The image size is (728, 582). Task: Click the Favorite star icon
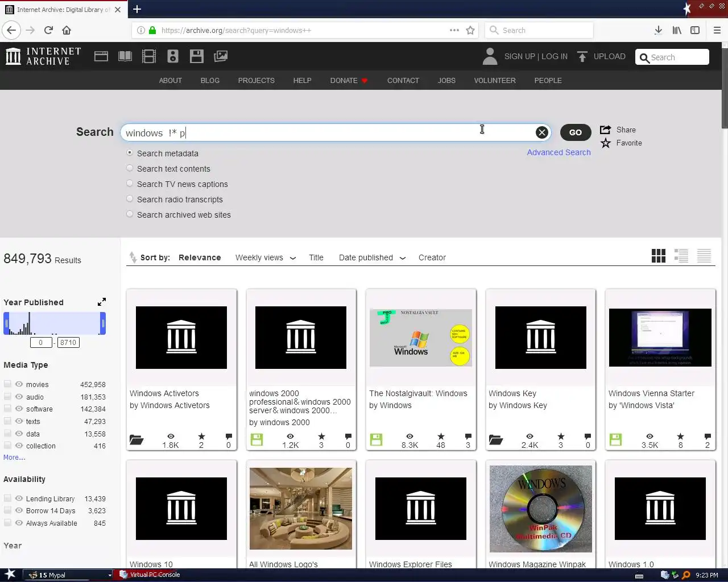coord(606,143)
